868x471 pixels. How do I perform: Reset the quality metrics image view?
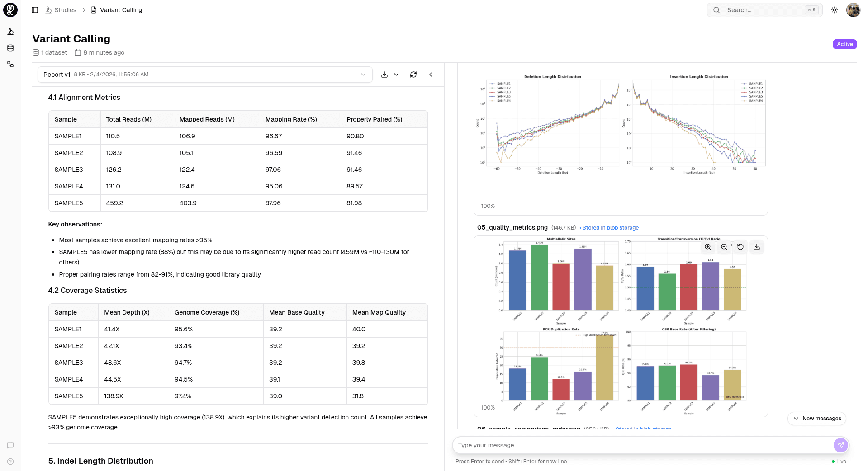tap(740, 247)
